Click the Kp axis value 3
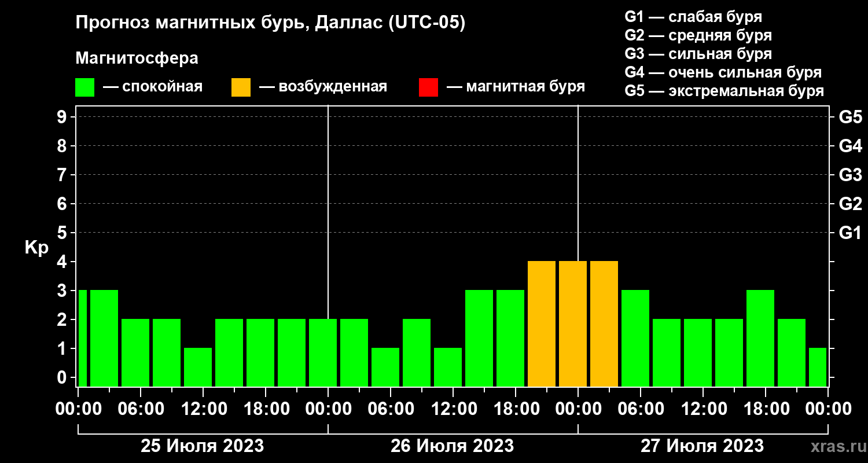This screenshot has width=868, height=463. pyautogui.click(x=62, y=291)
